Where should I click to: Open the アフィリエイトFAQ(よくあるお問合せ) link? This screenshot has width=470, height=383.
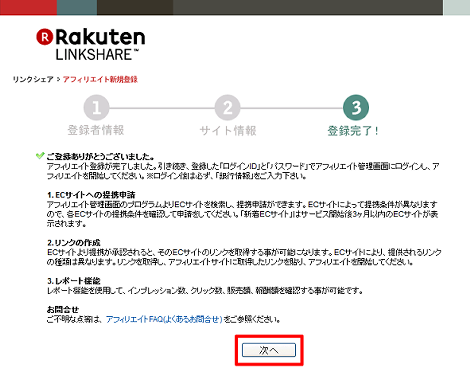coord(164,319)
